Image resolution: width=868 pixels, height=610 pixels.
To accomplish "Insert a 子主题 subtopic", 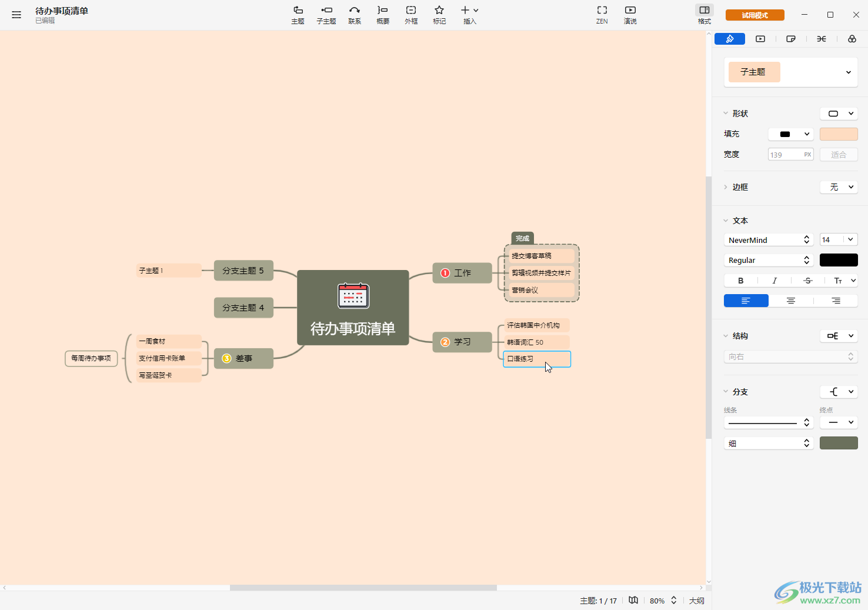I will click(326, 15).
